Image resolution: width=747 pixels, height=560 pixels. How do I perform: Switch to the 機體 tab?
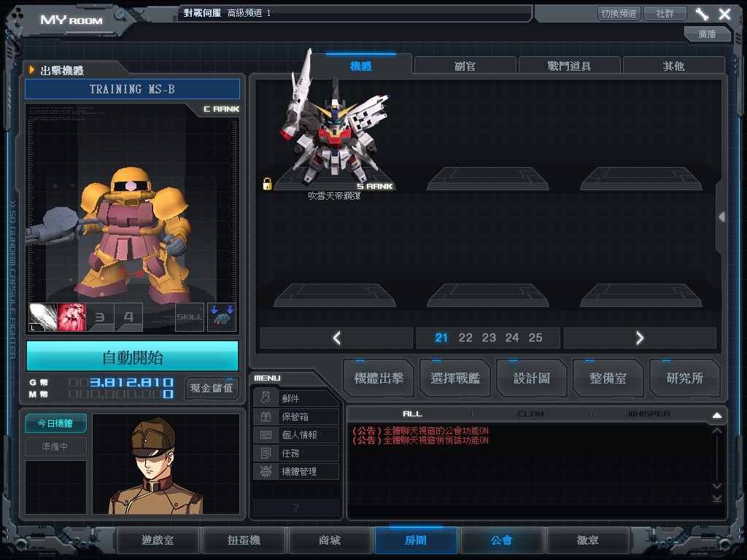click(x=361, y=66)
